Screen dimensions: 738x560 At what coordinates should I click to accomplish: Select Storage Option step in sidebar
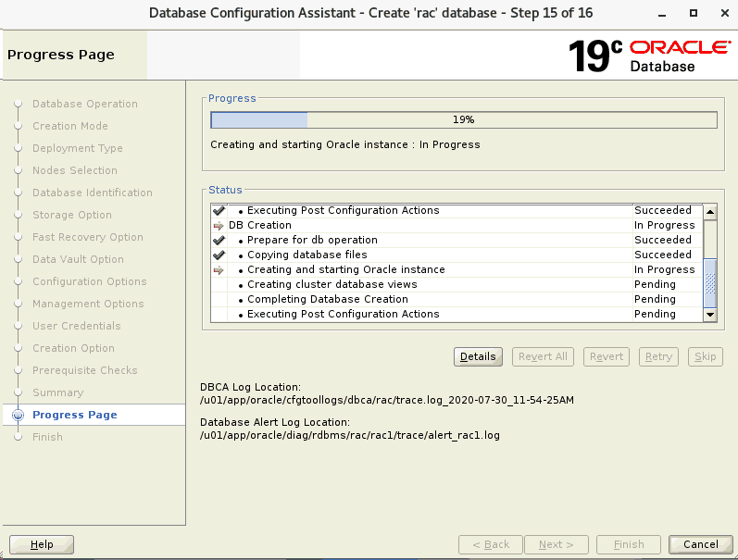coord(72,215)
